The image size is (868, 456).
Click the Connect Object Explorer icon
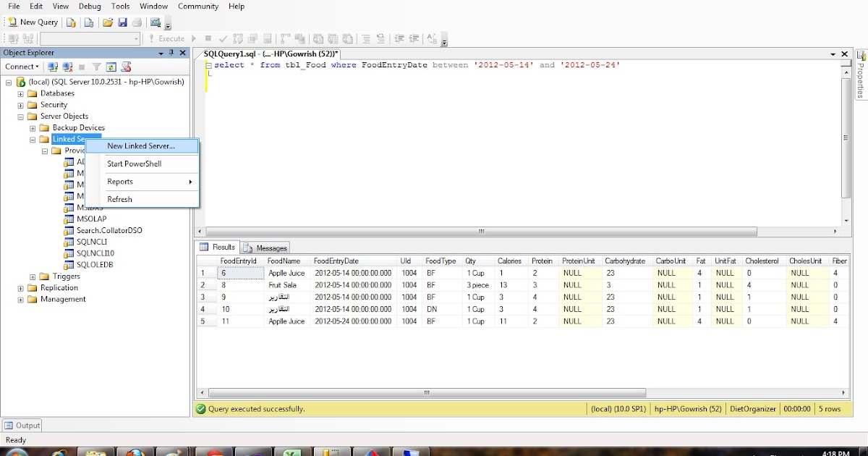tap(53, 67)
